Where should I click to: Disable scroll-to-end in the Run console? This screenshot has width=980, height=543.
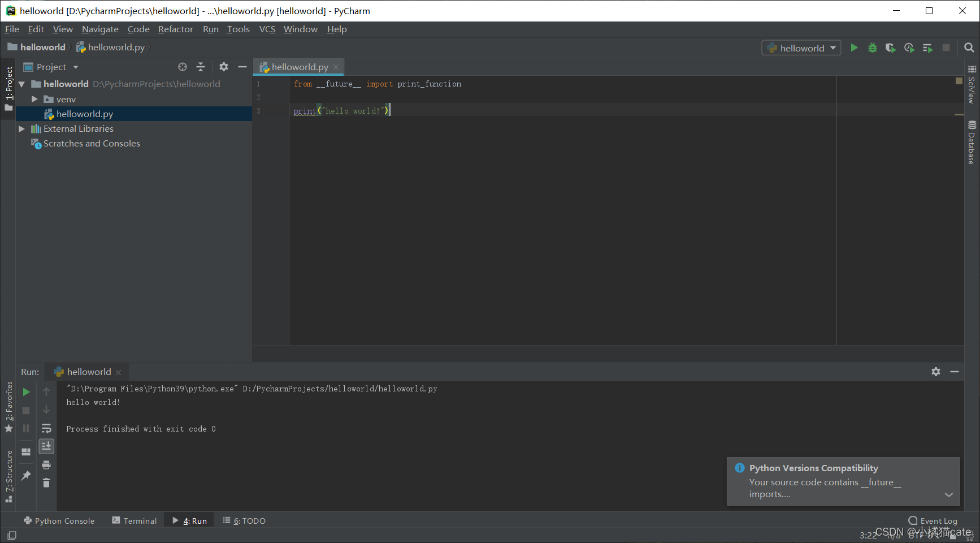tap(46, 446)
